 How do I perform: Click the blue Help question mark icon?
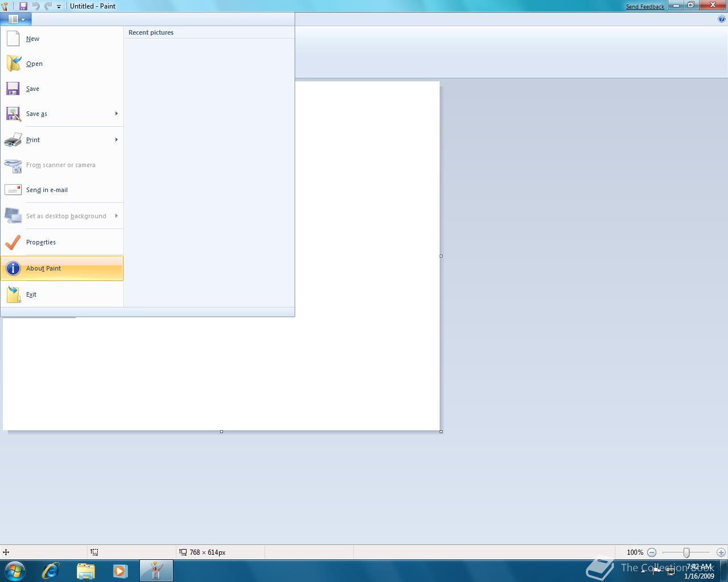click(x=722, y=19)
